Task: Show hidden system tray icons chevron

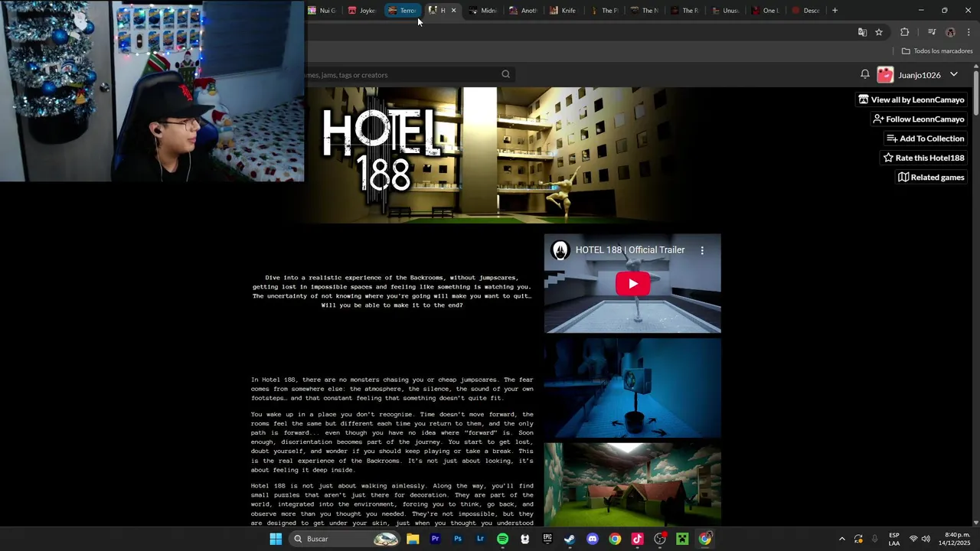Action: click(x=841, y=539)
